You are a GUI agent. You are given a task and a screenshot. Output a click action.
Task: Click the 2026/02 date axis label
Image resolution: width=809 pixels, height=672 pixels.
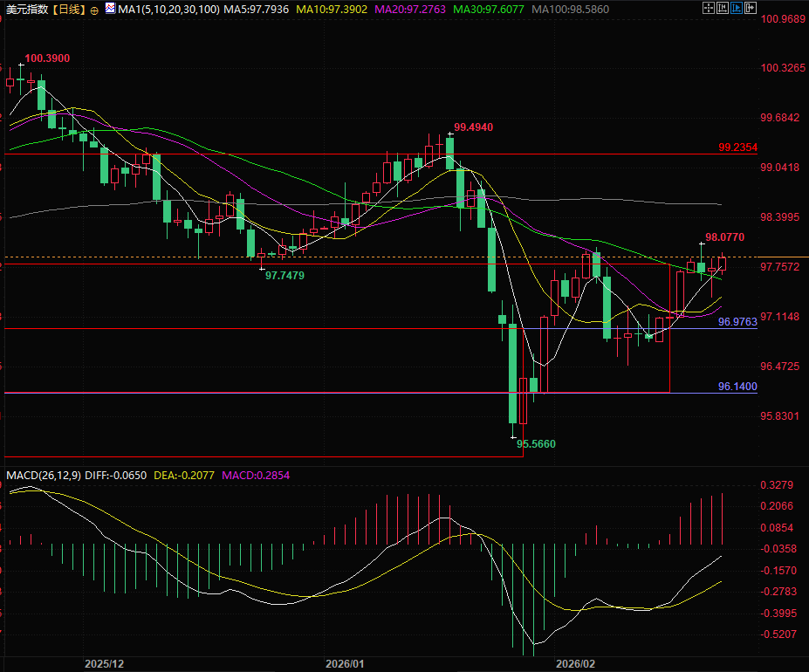[575, 664]
